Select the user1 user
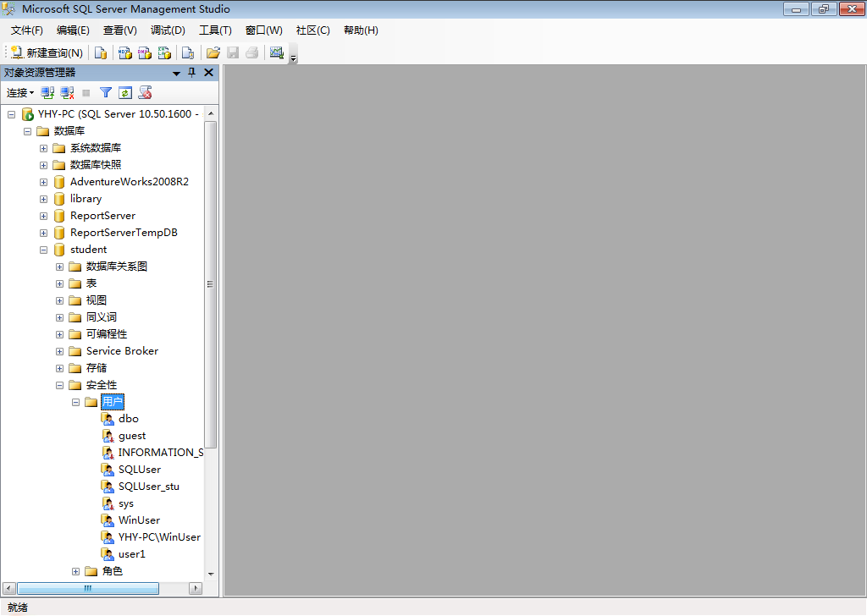 tap(131, 554)
